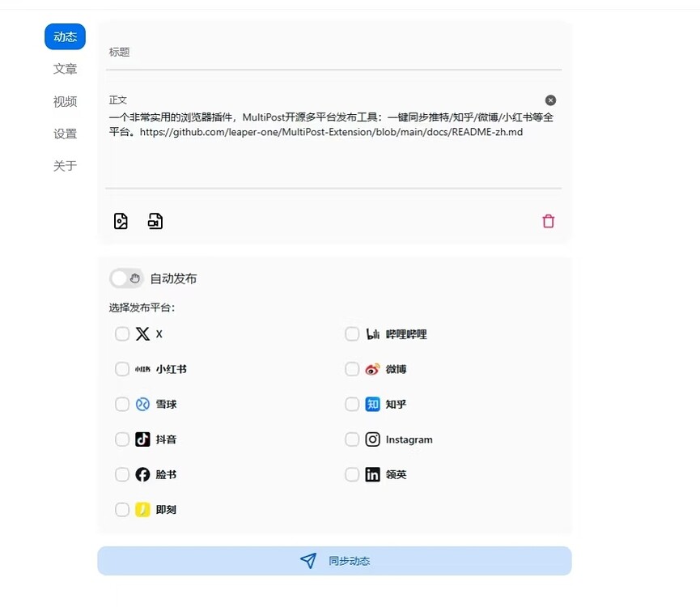The width and height of the screenshot is (700, 607).
Task: Add a video with the video file icon
Action: [155, 221]
